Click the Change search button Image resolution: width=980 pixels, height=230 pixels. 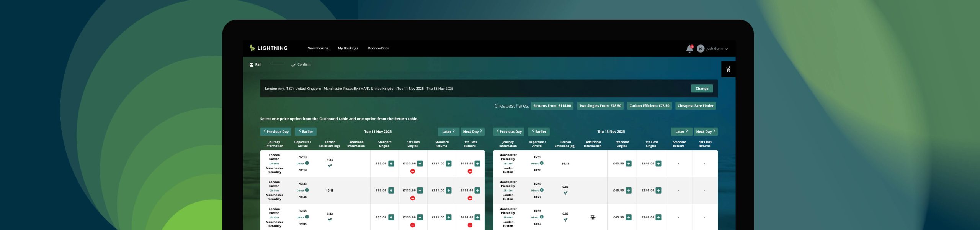pyautogui.click(x=701, y=89)
